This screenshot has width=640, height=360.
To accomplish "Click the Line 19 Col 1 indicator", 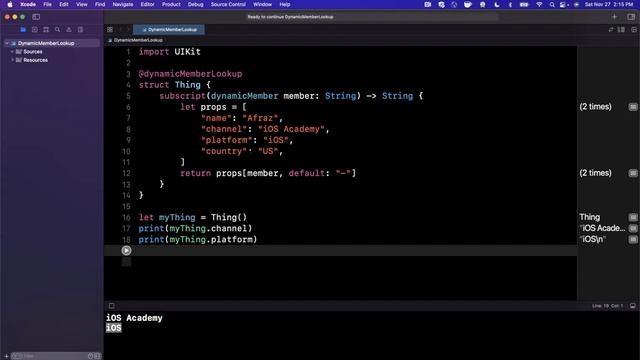I will [x=607, y=306].
